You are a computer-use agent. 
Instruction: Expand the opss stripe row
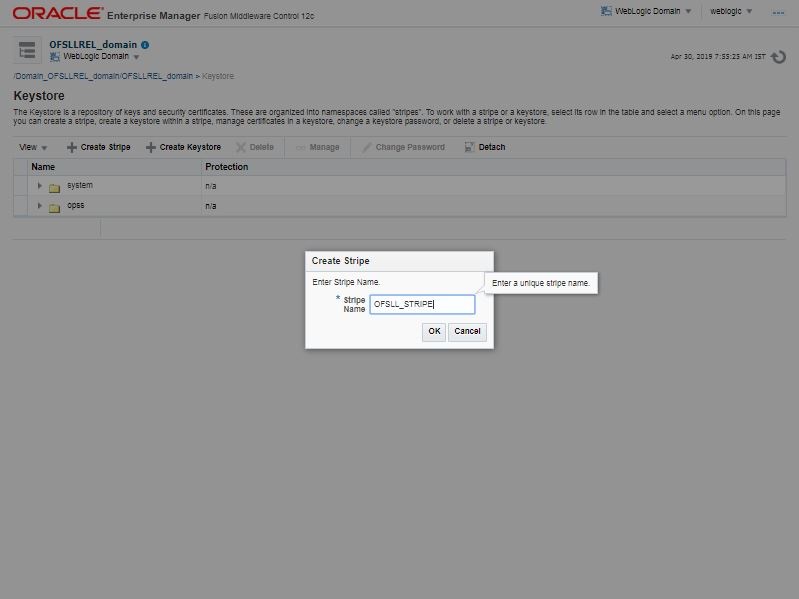[x=40, y=206]
